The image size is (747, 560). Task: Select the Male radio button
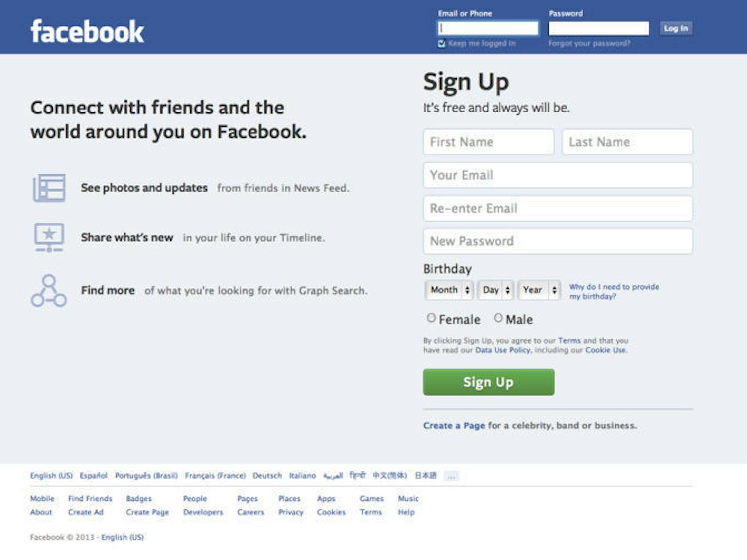(498, 318)
